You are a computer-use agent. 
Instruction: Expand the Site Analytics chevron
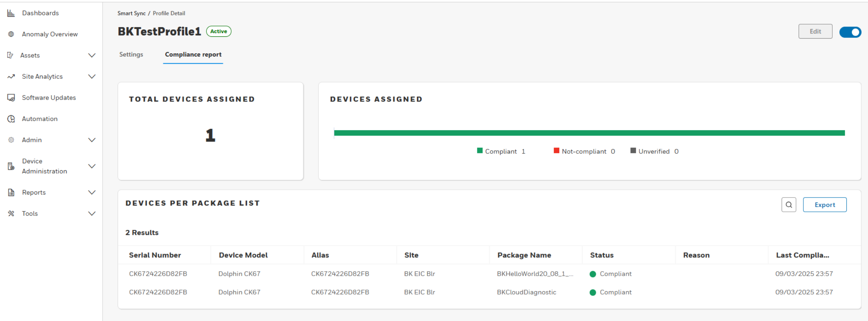pos(92,76)
